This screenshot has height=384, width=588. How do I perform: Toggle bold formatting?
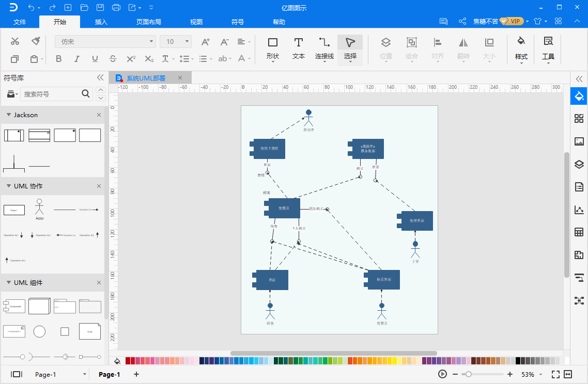(58, 59)
